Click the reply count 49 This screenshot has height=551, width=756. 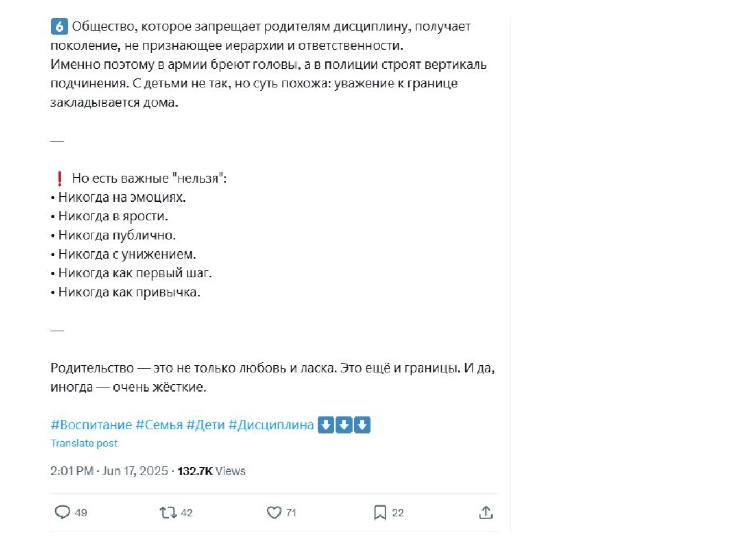coord(81,513)
